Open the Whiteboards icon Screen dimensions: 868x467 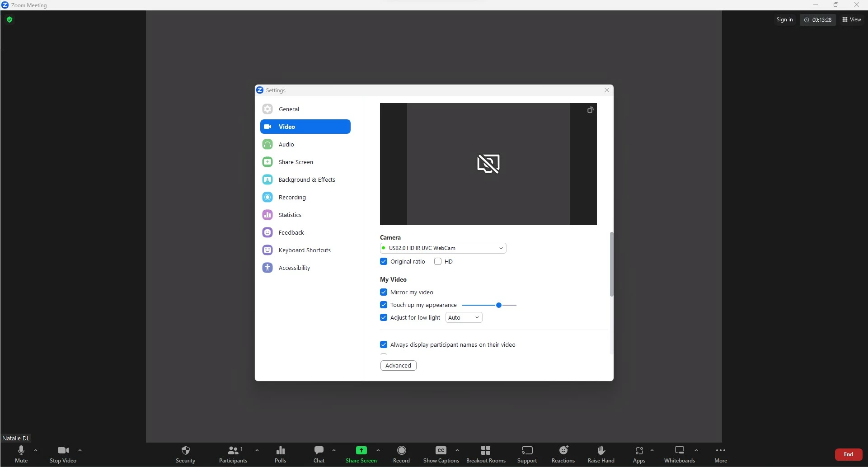[x=680, y=450]
